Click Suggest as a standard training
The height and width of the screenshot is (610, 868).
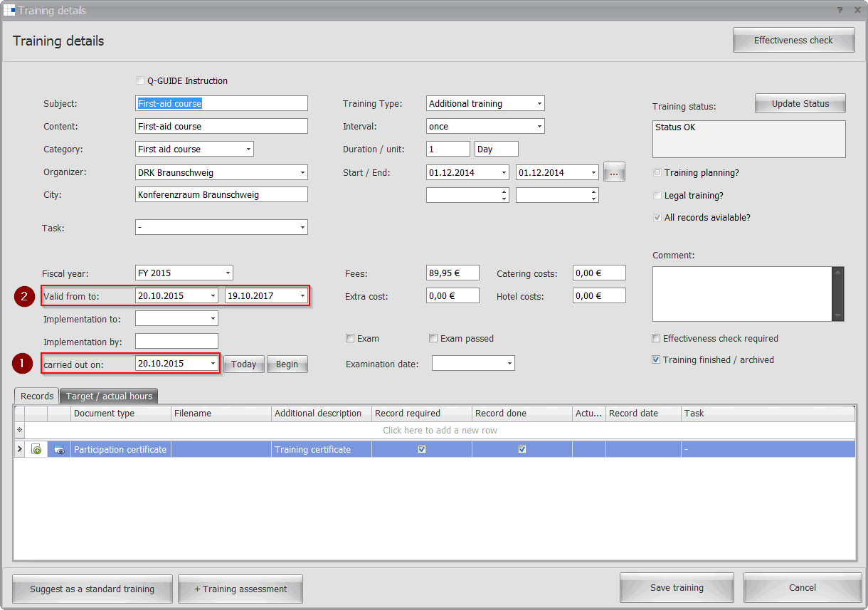coord(92,589)
